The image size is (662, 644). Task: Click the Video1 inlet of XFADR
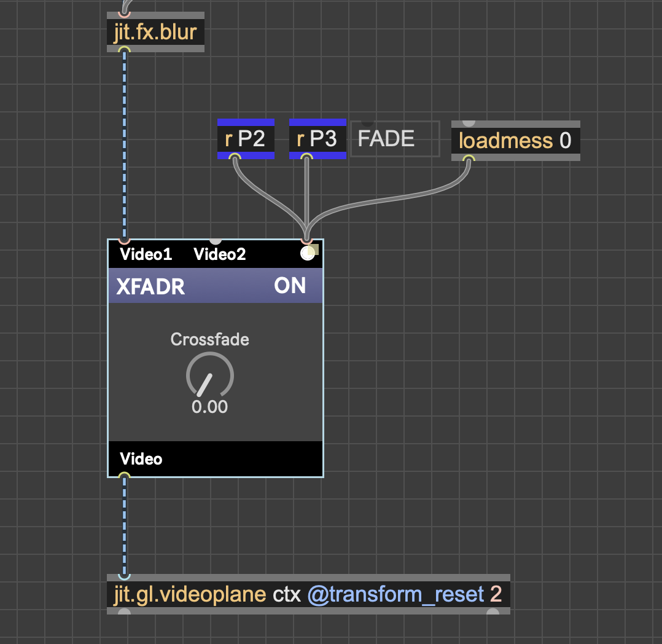[x=124, y=241]
